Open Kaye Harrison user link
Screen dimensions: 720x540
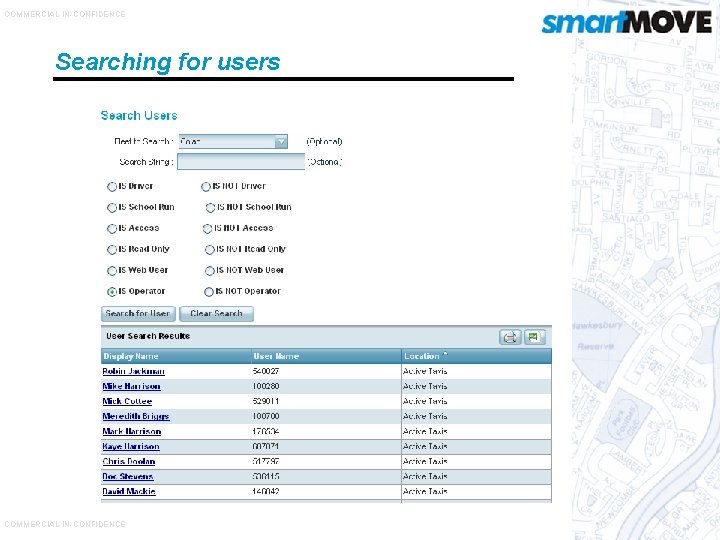click(131, 447)
